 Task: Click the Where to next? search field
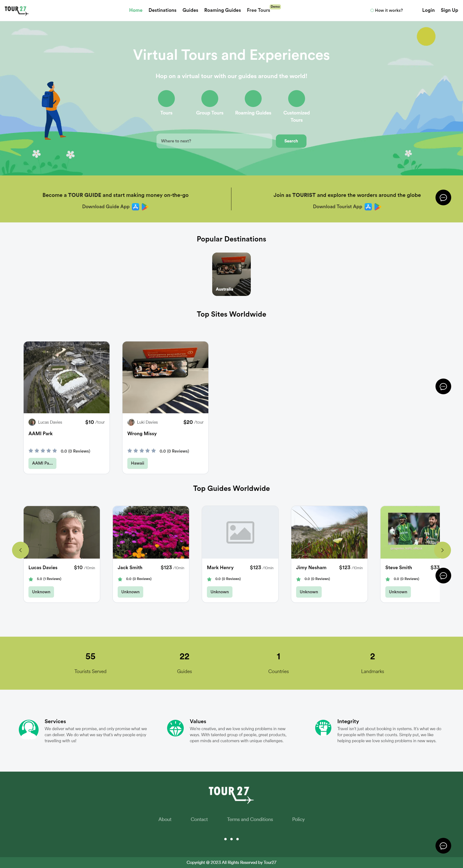[214, 141]
